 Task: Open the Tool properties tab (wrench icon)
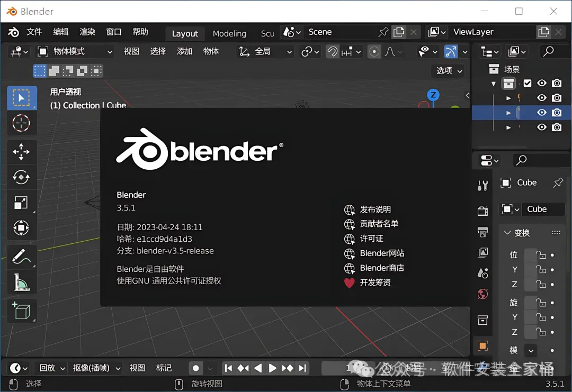click(482, 186)
